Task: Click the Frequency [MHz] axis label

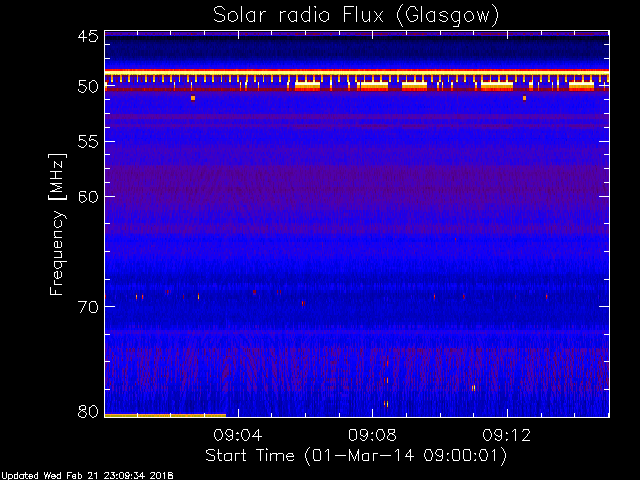Action: (57, 224)
